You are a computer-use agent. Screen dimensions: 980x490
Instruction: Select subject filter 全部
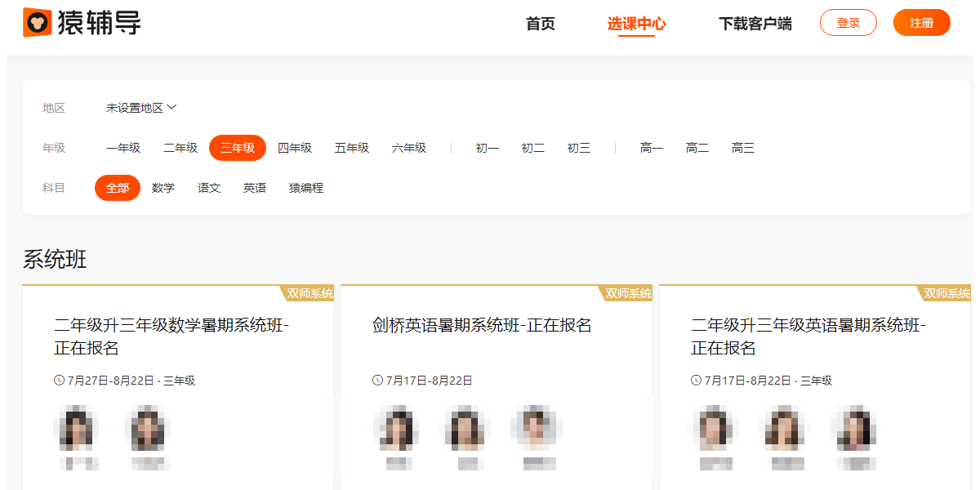[x=118, y=188]
